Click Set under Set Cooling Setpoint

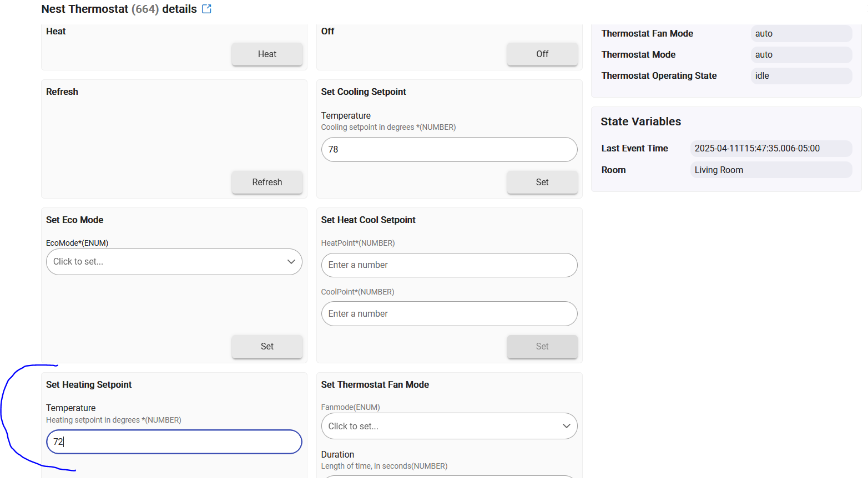click(542, 182)
